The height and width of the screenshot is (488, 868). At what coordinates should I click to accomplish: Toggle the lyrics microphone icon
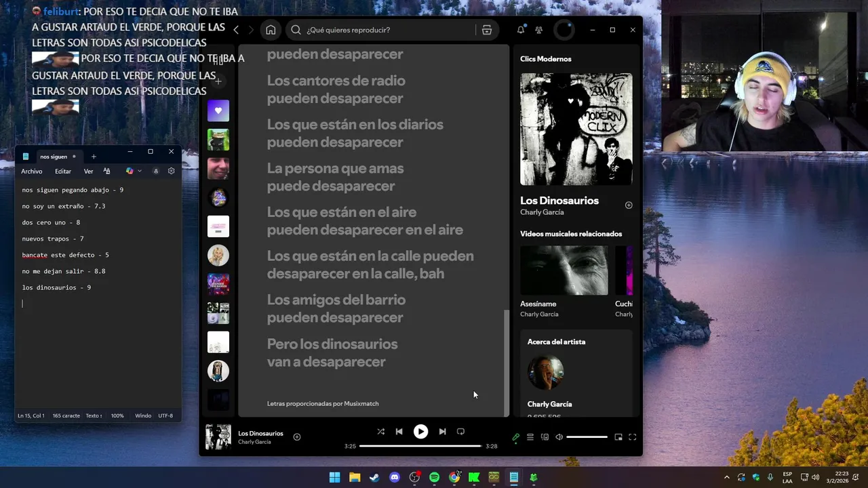click(x=516, y=437)
